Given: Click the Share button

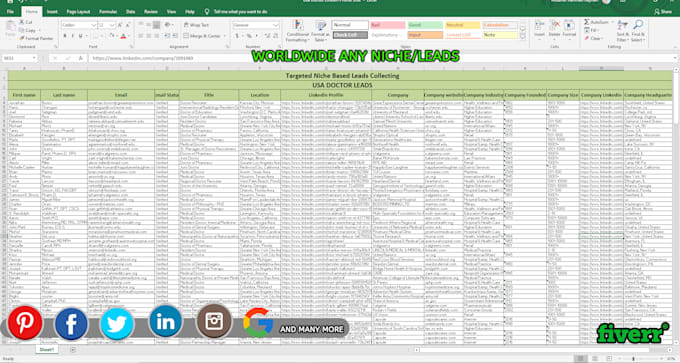Looking at the screenshot, I should [x=664, y=12].
